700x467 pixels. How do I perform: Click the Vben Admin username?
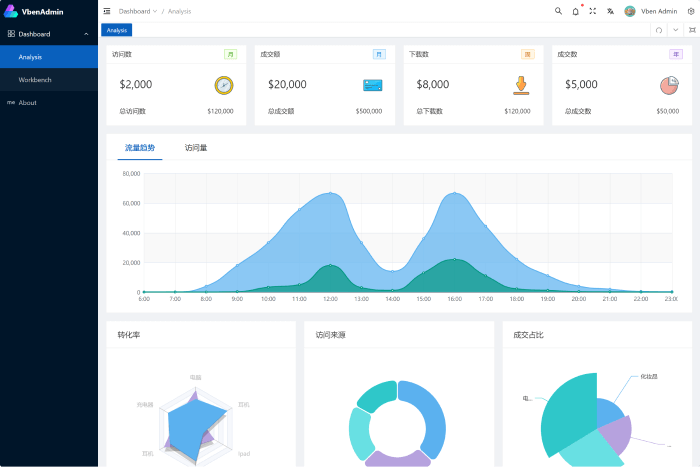point(659,11)
